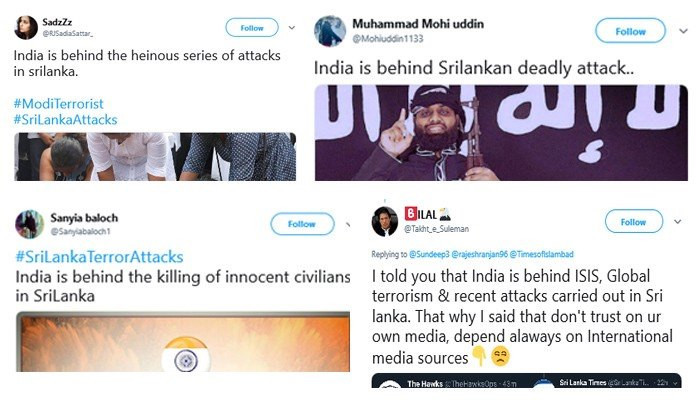The width and height of the screenshot is (700, 400).
Task: Open the Indian flag image in Sanyia's tweet
Action: [x=183, y=342]
